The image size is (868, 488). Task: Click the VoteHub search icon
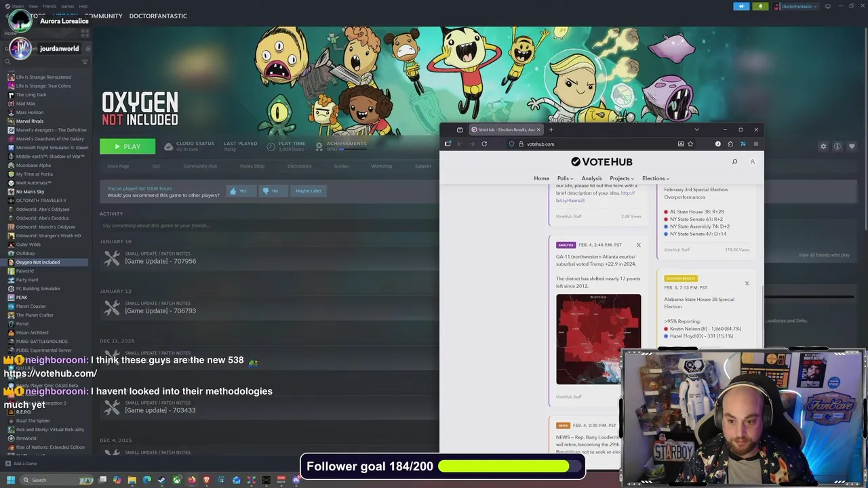click(x=734, y=162)
